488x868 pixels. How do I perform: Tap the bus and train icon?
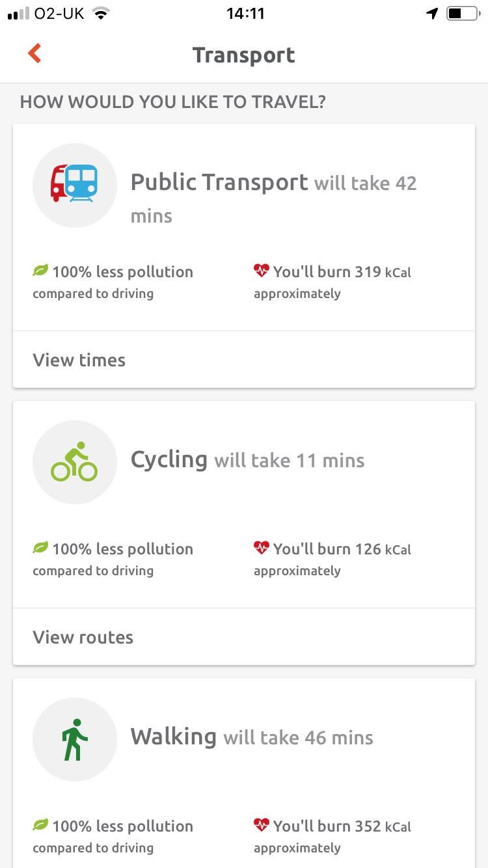pyautogui.click(x=74, y=185)
